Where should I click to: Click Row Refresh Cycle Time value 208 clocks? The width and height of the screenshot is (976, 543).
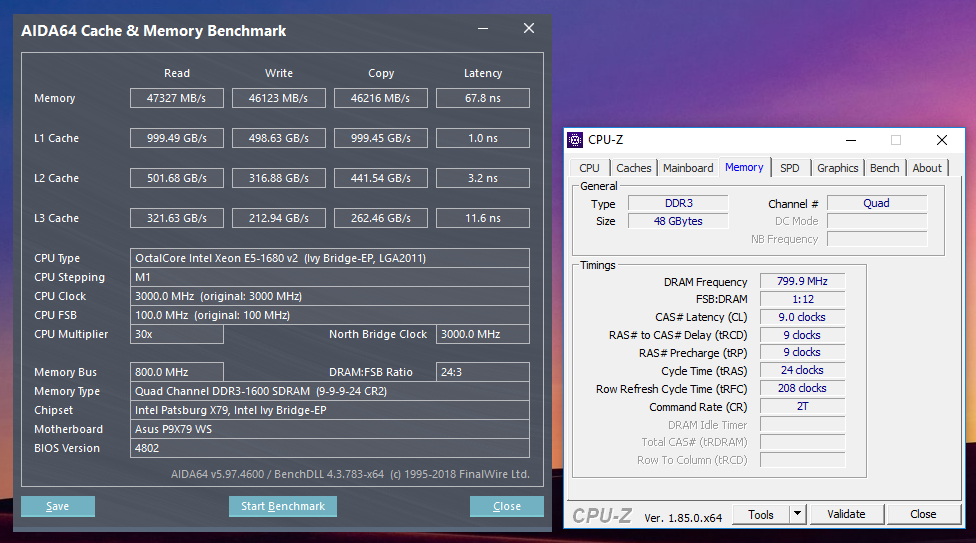[x=802, y=389]
